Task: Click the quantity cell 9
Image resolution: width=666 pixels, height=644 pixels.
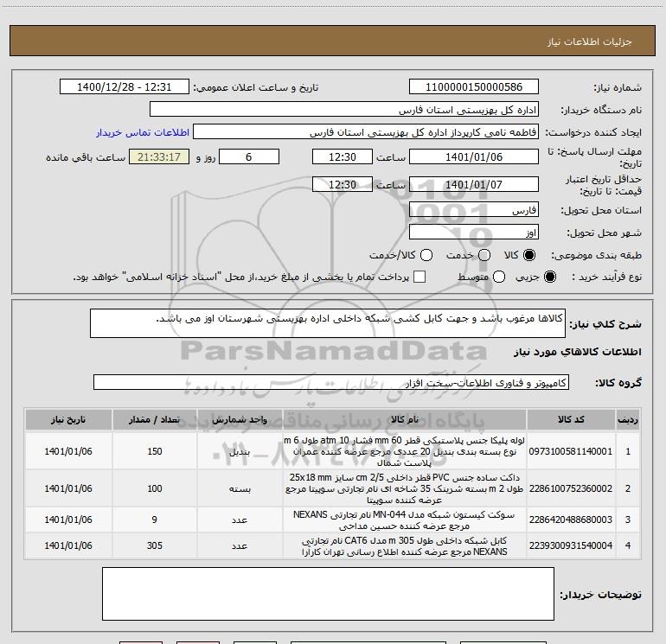Action: tap(155, 520)
